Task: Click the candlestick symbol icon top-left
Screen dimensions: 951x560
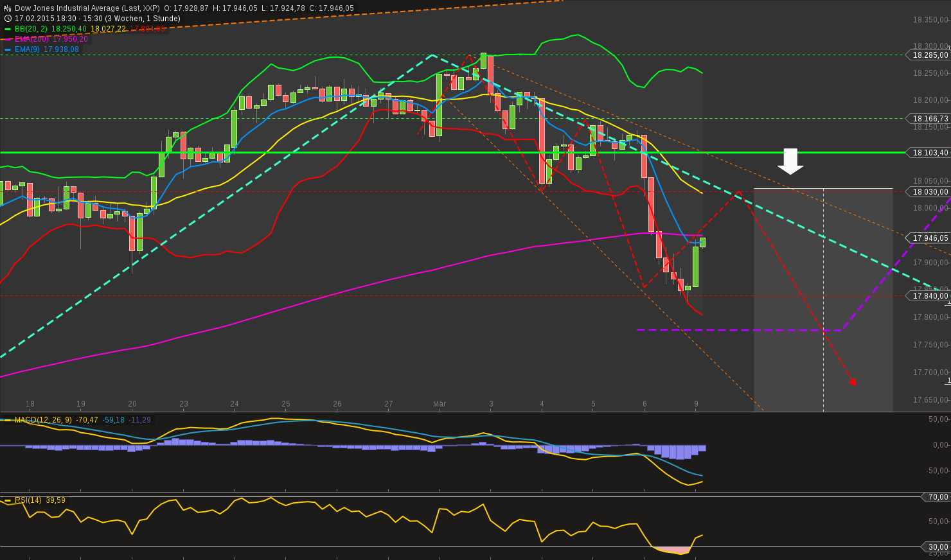Action: pyautogui.click(x=7, y=8)
